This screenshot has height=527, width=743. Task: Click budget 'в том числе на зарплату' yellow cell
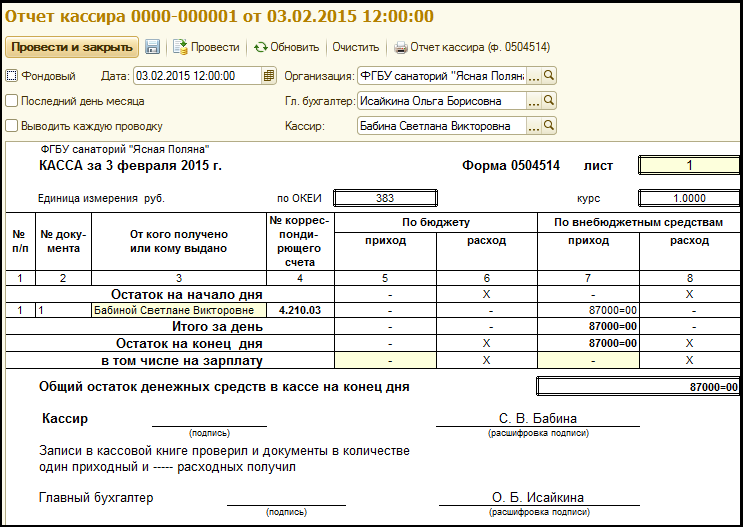tap(385, 361)
